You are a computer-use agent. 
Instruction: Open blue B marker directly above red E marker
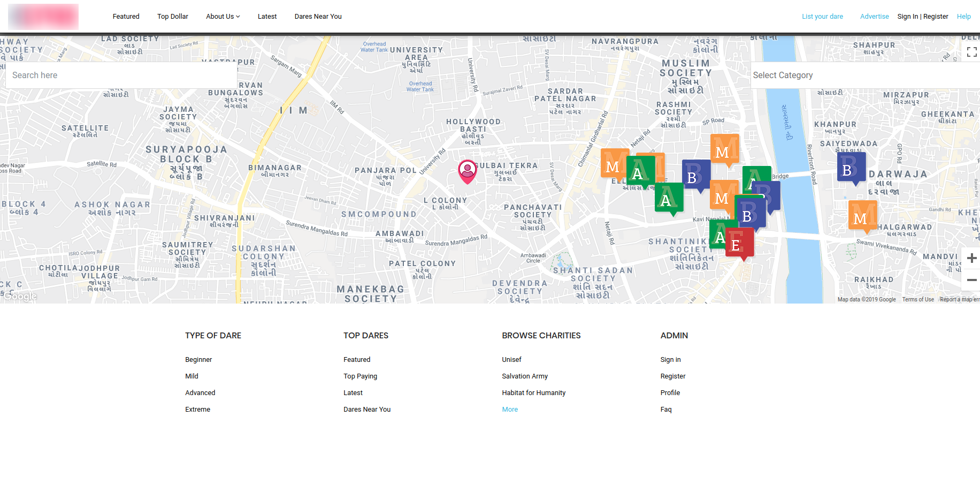click(x=751, y=213)
